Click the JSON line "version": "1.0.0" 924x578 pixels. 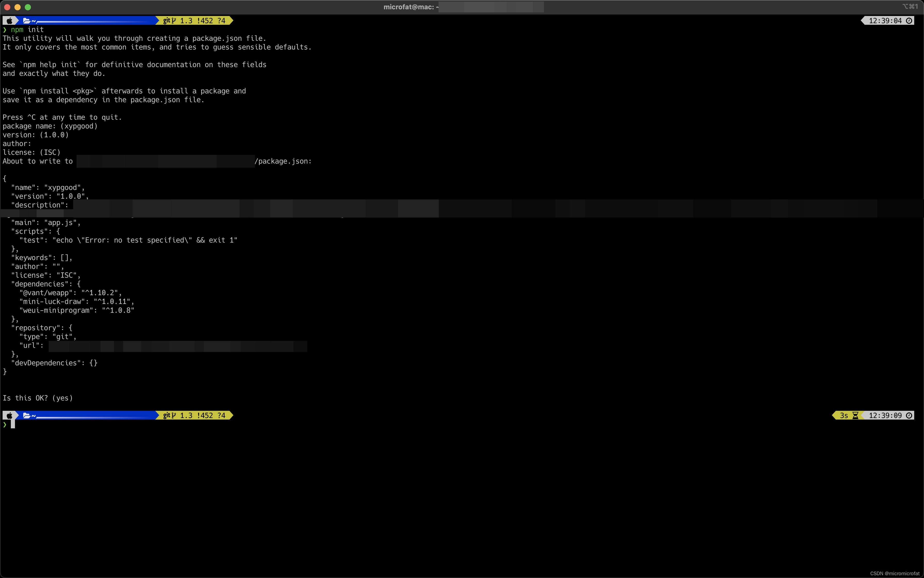pyautogui.click(x=50, y=196)
